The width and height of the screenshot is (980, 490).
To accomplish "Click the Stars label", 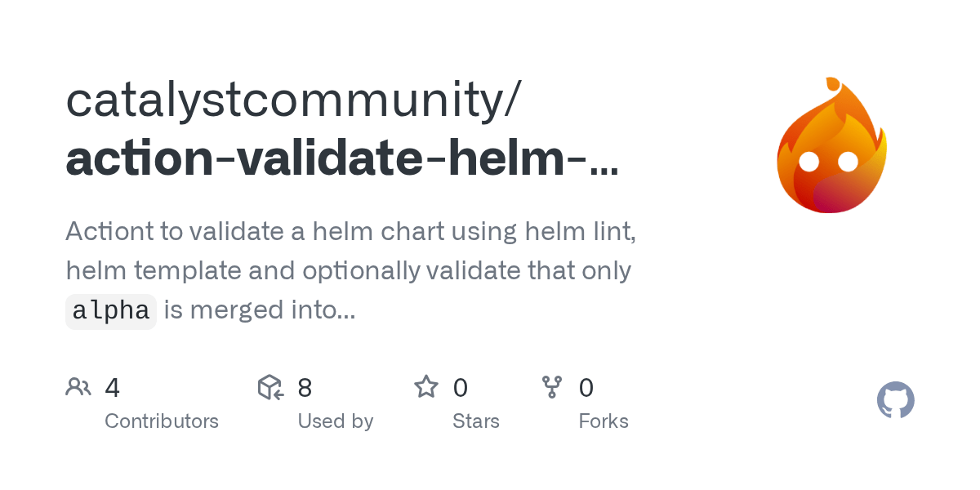I will (x=476, y=421).
